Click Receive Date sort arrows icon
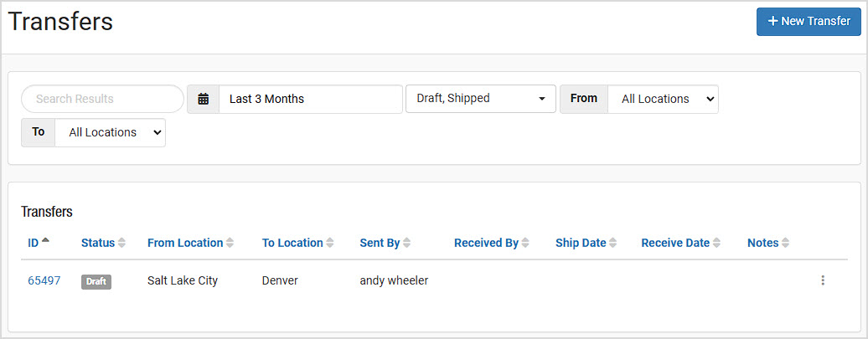Screen dimensions: 868x339 click(x=716, y=243)
